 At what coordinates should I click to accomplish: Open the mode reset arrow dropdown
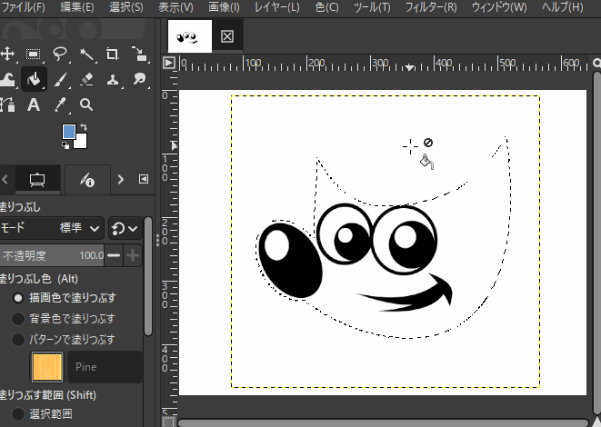(124, 228)
